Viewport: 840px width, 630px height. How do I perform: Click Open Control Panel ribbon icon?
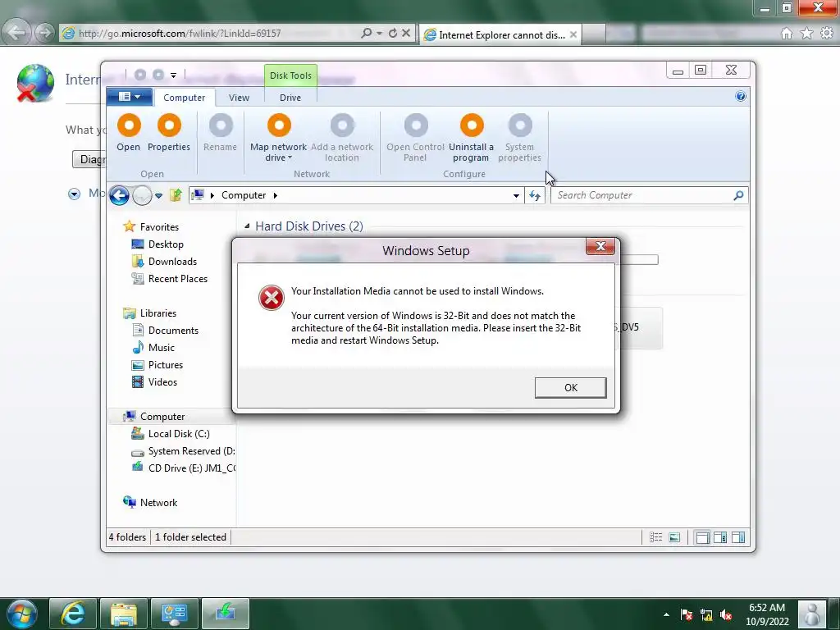[x=416, y=126]
